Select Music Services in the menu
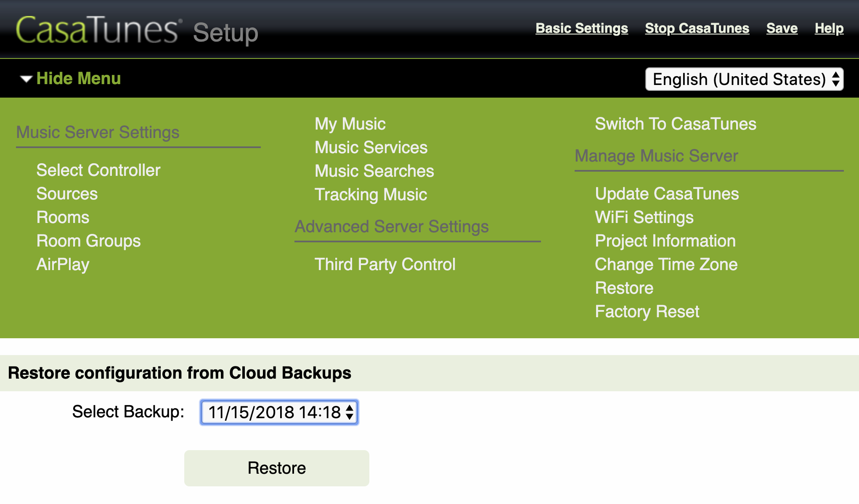Screen dimensions: 859x504 point(371,148)
